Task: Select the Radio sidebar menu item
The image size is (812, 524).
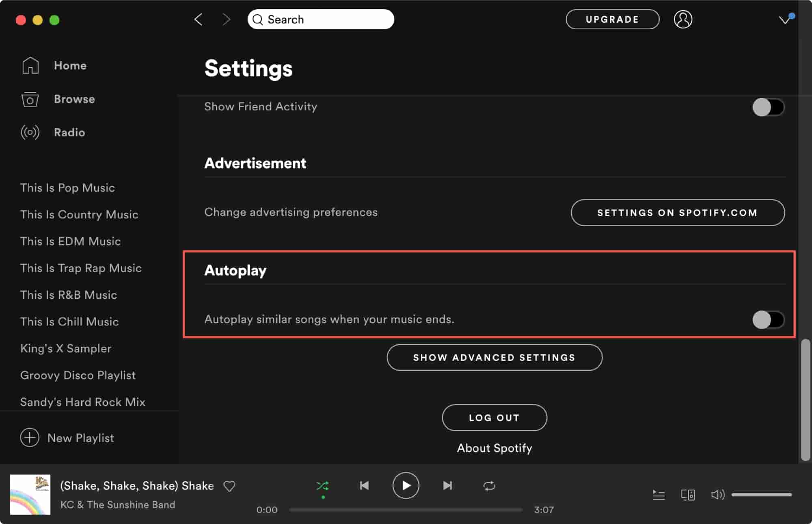Action: [x=69, y=132]
